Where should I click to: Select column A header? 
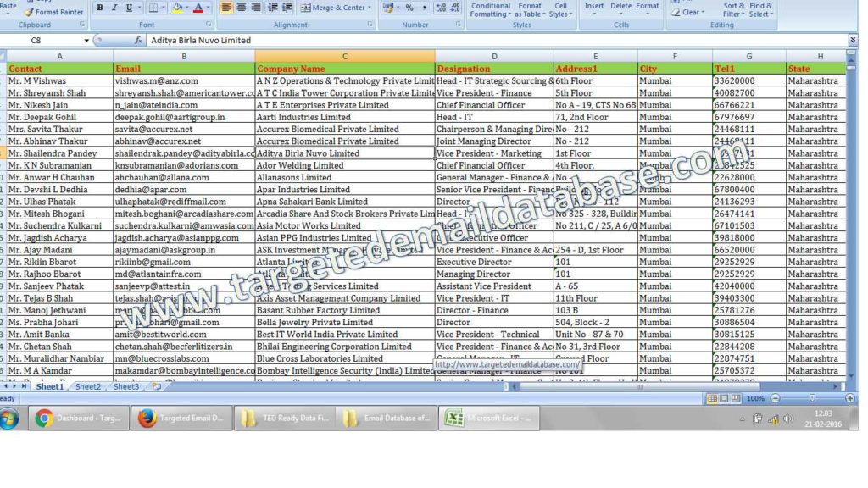[60, 56]
